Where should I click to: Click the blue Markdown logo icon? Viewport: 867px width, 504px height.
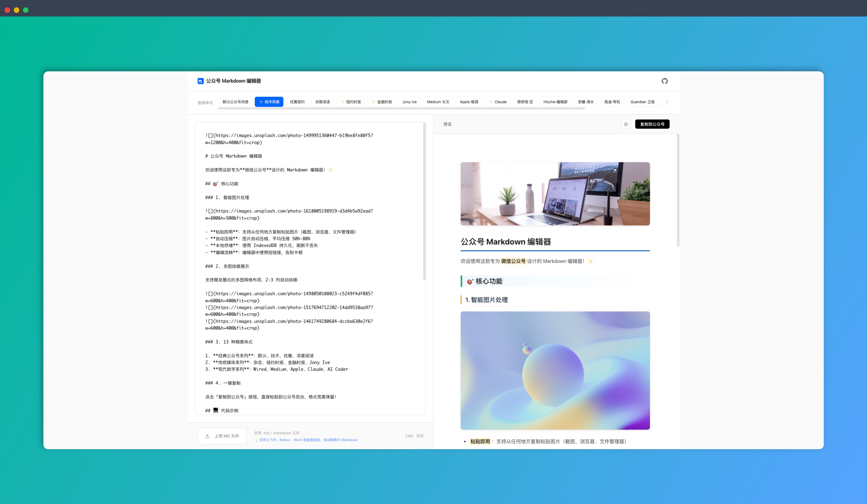tap(201, 81)
